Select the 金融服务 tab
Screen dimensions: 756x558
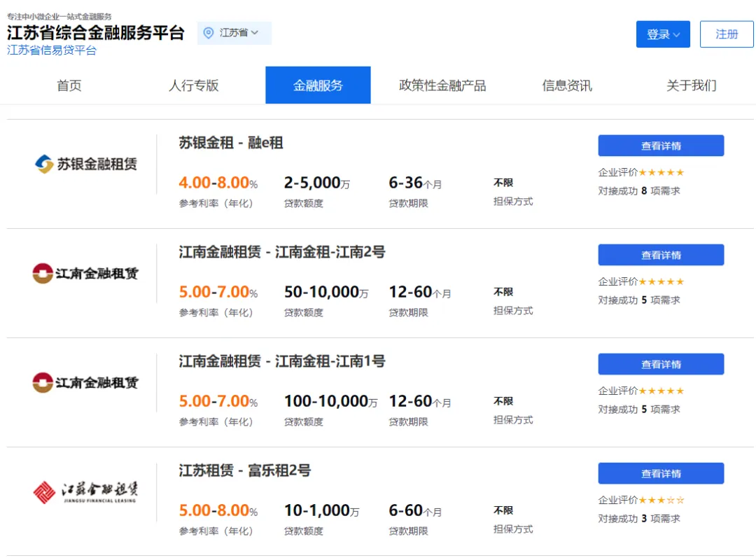click(x=318, y=85)
